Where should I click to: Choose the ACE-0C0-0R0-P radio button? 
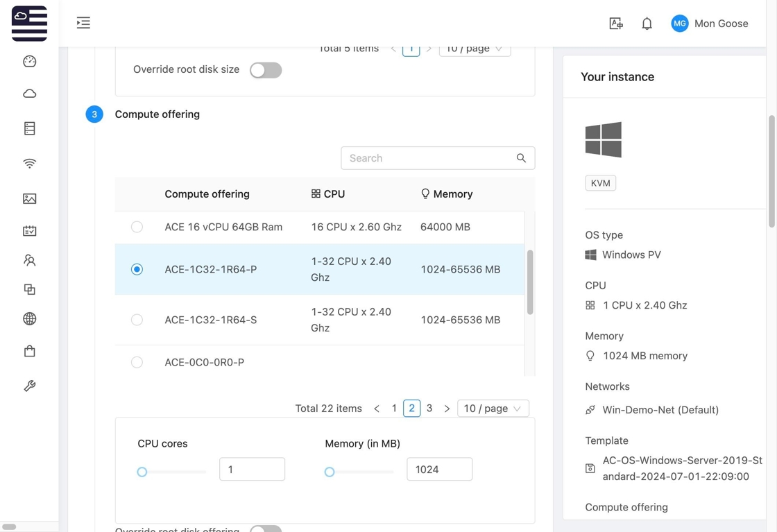[x=137, y=362]
